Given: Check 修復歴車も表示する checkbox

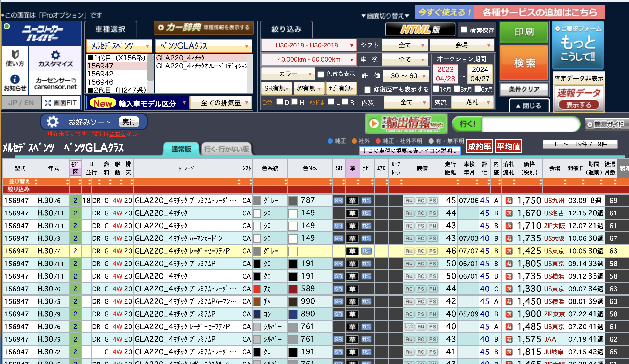Looking at the screenshot, I should [368, 90].
